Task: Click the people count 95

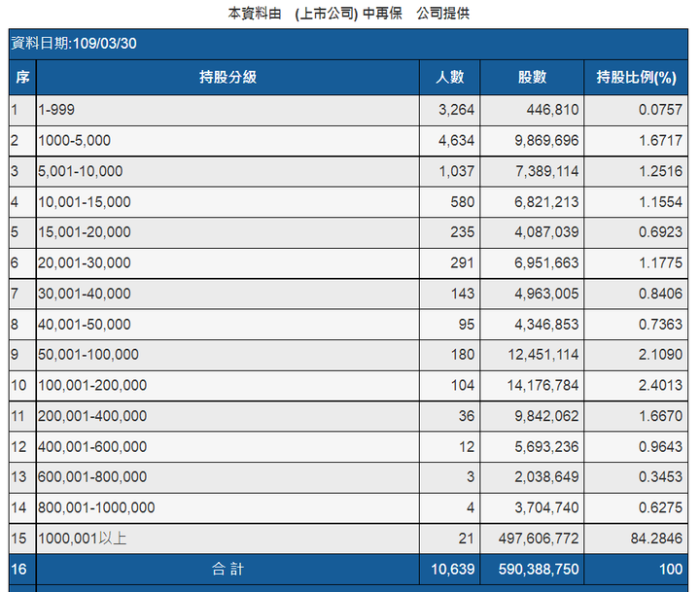Action: coord(467,324)
